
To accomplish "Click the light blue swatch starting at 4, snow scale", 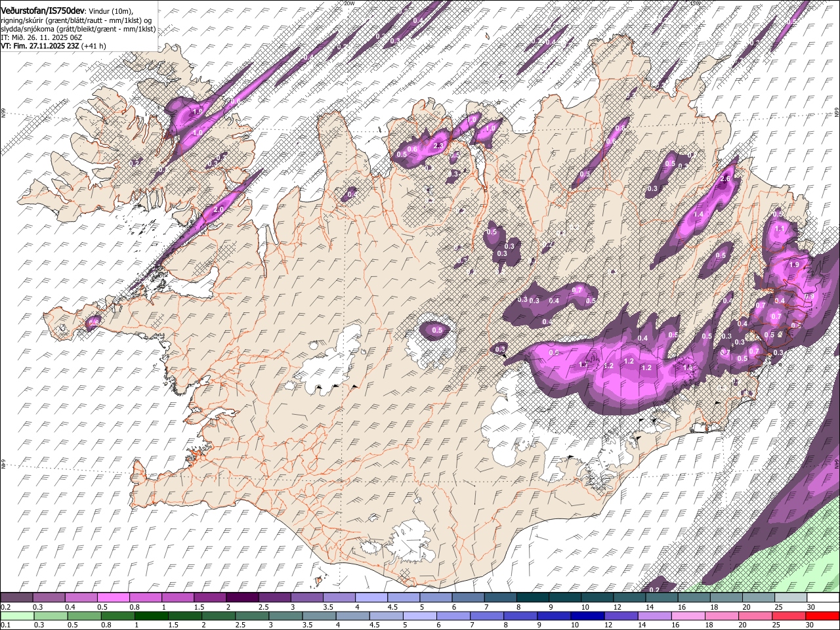I will click(371, 598).
